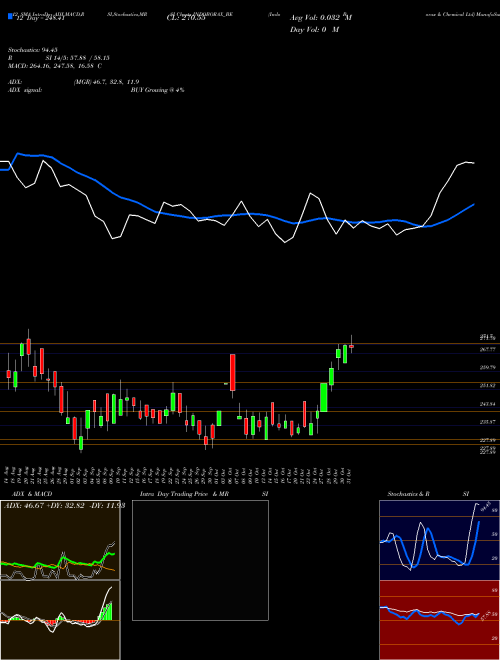
Task: Open the blue Stochastics mini chart
Action: tap(439, 540)
